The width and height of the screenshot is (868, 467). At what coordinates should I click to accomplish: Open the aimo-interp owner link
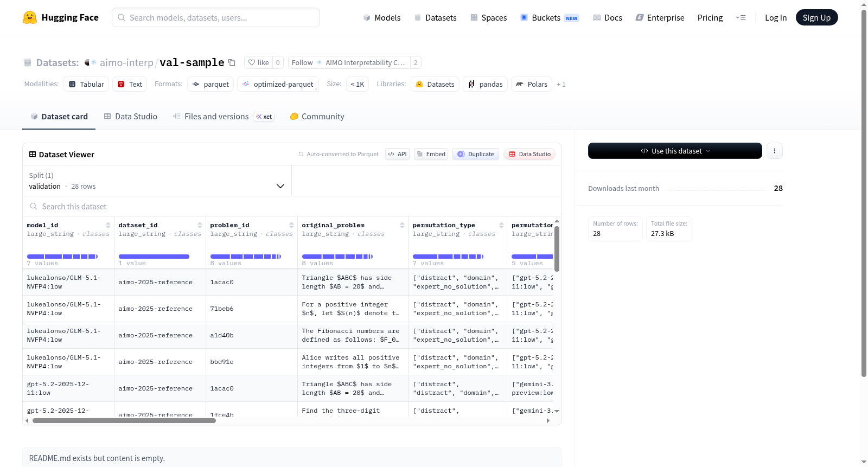click(x=126, y=62)
